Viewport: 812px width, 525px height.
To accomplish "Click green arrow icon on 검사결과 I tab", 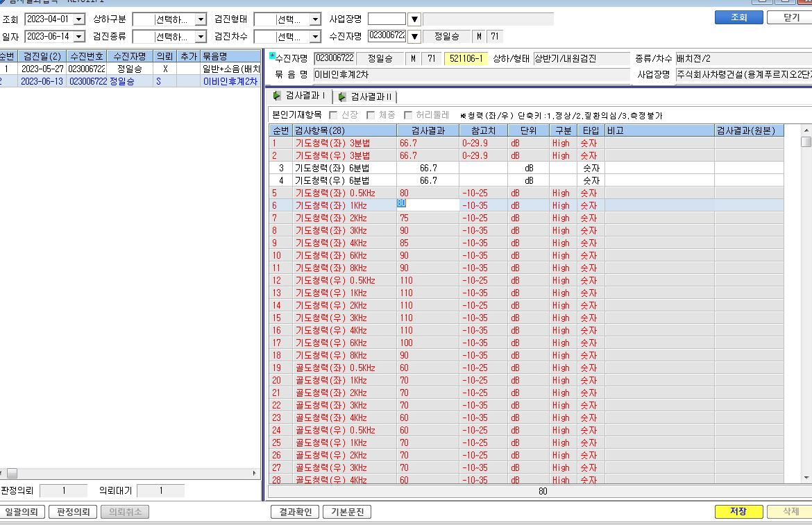I will (277, 96).
